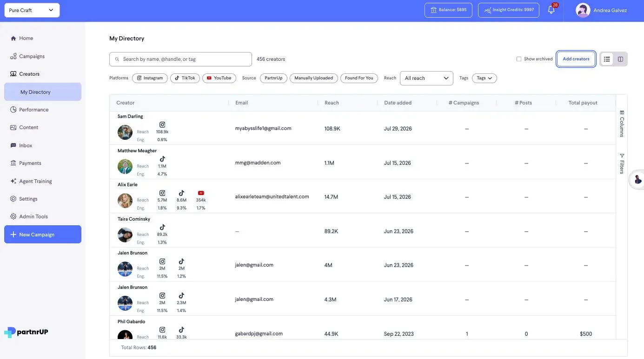Screen dimensions: 644x359
Task: Toggle TikTok platform filter
Action: tap(185, 78)
